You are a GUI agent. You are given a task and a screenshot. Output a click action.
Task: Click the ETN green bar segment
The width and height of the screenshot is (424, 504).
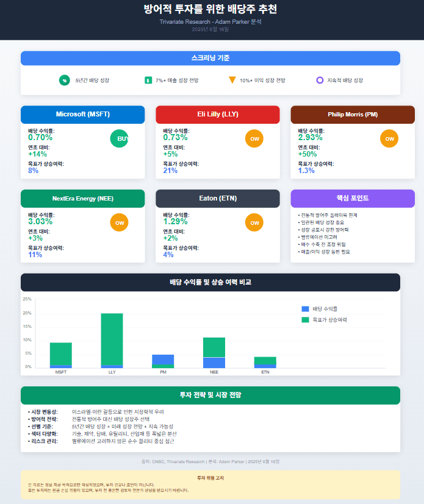click(x=265, y=361)
